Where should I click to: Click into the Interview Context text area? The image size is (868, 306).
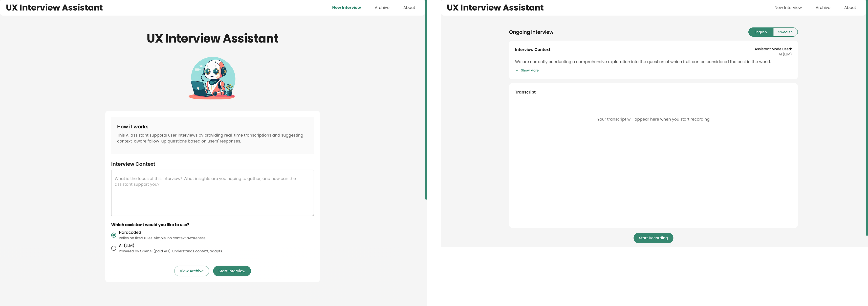tap(212, 193)
